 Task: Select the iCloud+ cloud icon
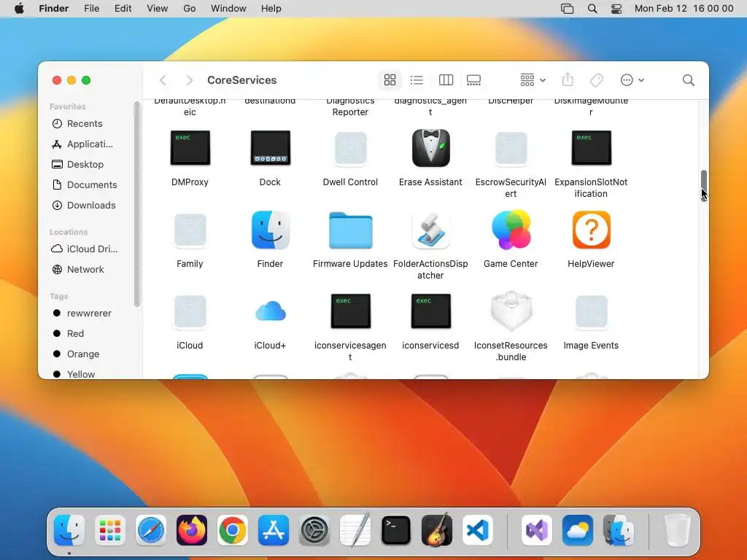pyautogui.click(x=270, y=312)
